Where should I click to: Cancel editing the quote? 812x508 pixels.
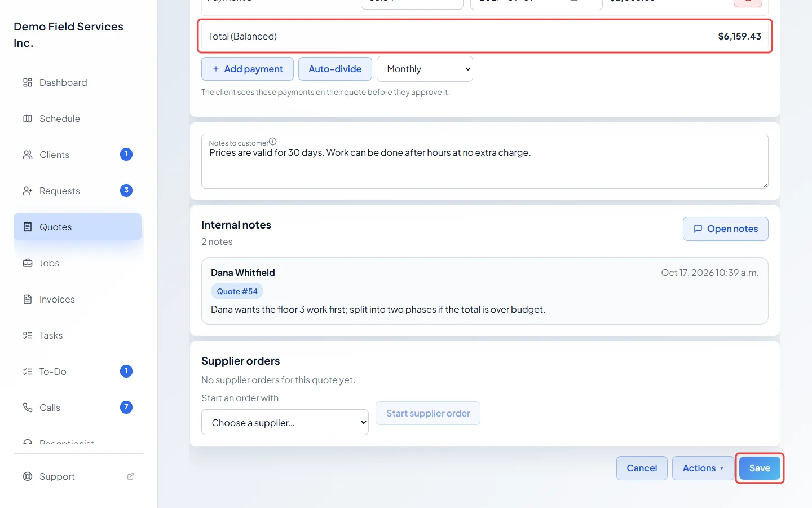[x=642, y=468]
